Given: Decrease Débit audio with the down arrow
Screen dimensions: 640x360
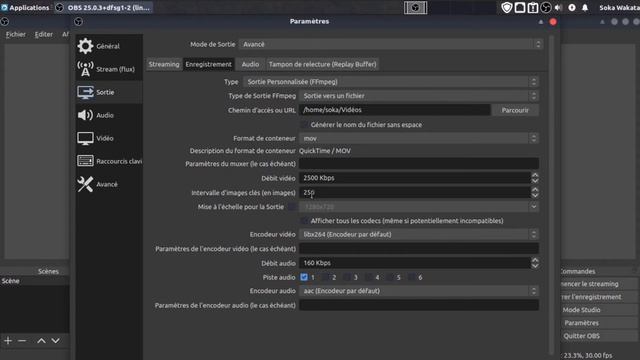Looking at the screenshot, I should (x=535, y=266).
